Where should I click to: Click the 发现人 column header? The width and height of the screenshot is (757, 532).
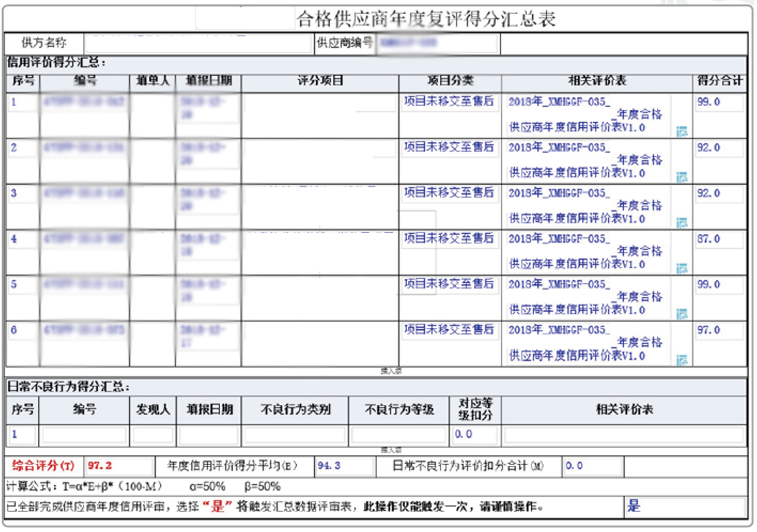click(152, 410)
